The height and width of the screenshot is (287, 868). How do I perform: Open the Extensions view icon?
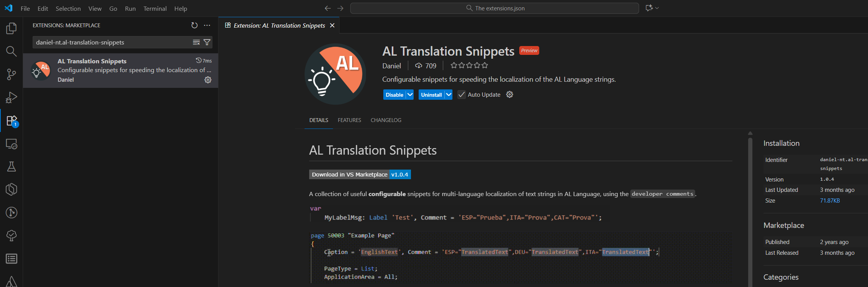[12, 120]
